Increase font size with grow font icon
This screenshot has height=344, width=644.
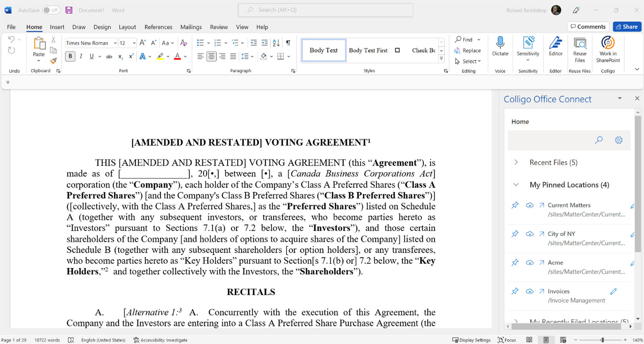click(x=143, y=43)
